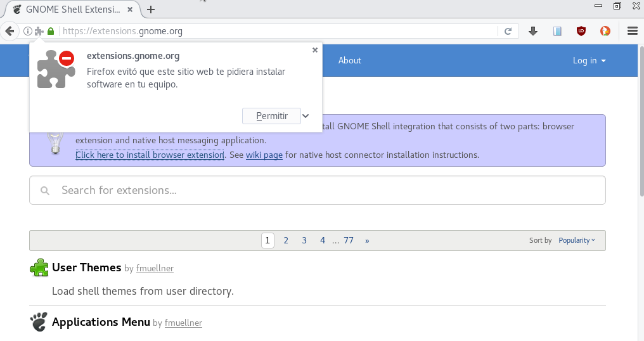Go to next page with » arrow
Viewport: 644px width, 341px height.
coord(367,241)
